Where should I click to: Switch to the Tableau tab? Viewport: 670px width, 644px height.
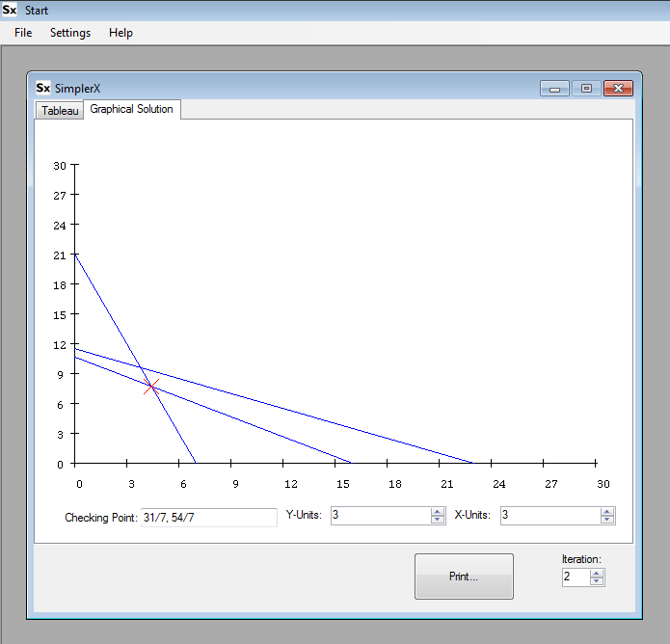click(x=60, y=111)
